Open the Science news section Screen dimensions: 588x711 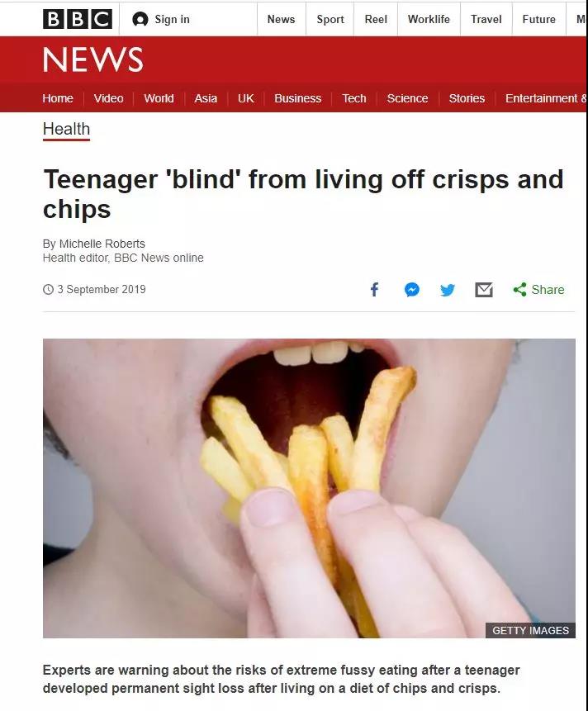point(407,98)
